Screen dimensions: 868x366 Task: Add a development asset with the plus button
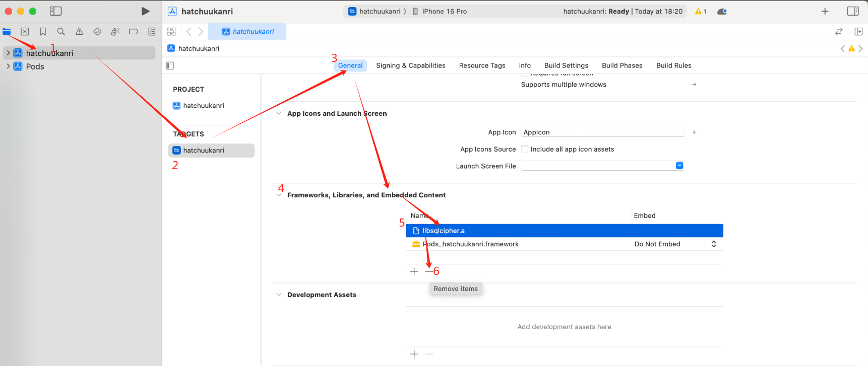(414, 354)
